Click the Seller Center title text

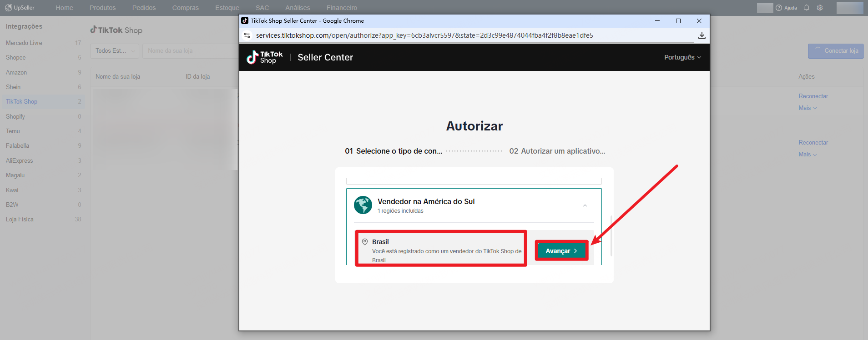pos(325,57)
